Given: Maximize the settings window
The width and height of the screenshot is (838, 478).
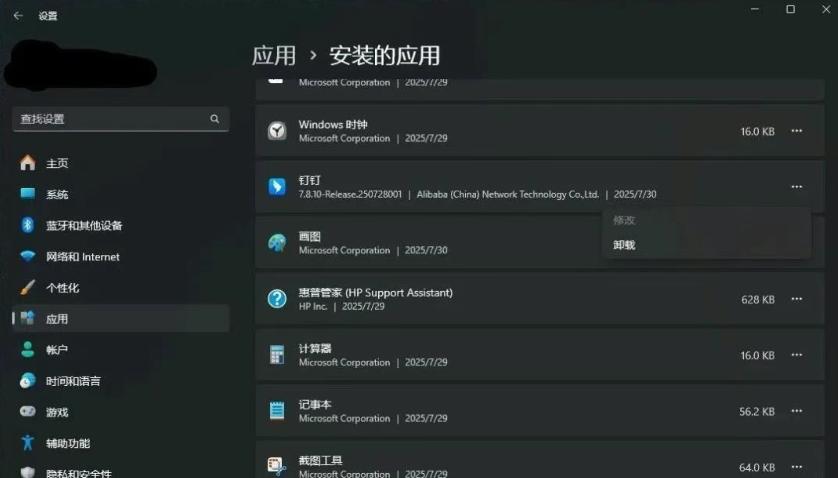Looking at the screenshot, I should [x=790, y=9].
